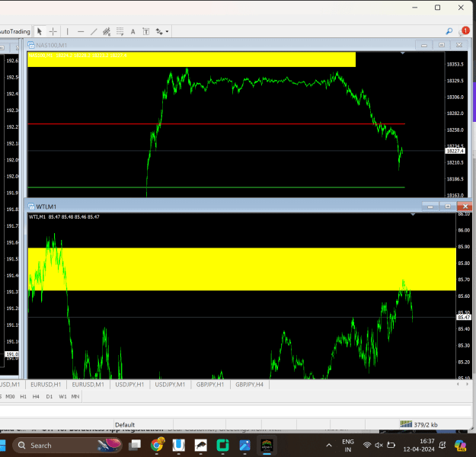This screenshot has width=476, height=457.
Task: Switch to the GBPJPY,H1 chart tab
Action: point(210,385)
